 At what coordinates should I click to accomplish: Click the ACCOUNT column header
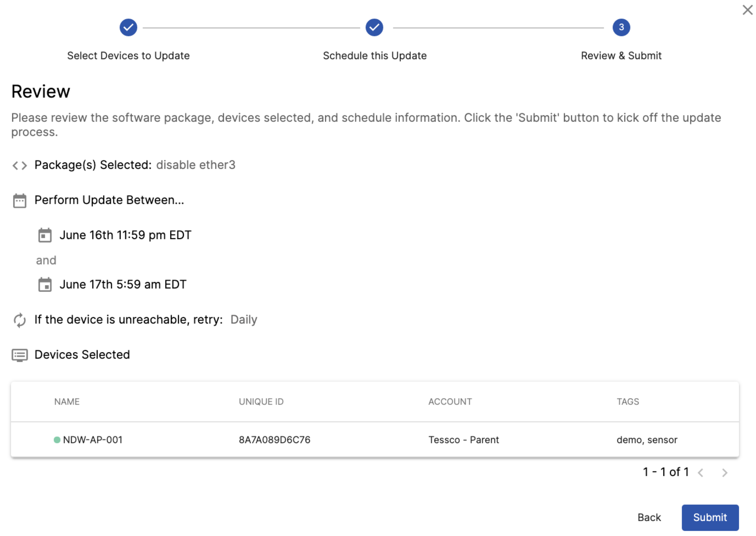point(450,402)
